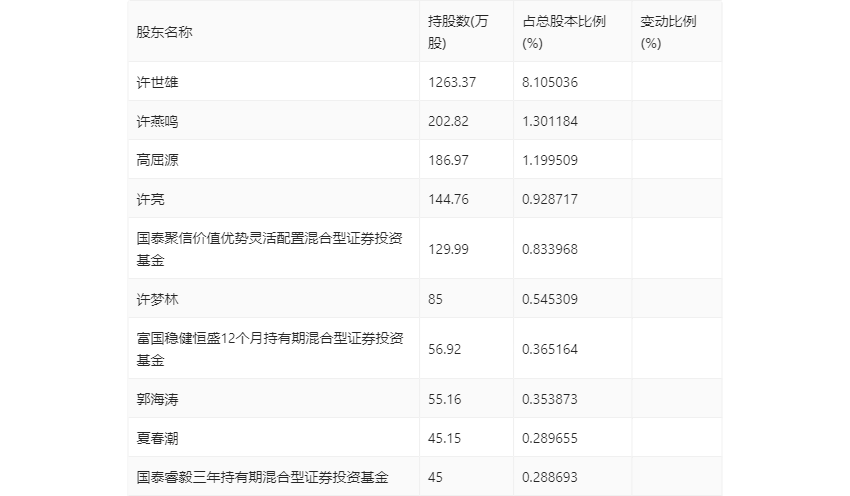Screen dimensions: 850x496
Task: Select the value 45 in 国泰睿毅 row
Action: [435, 478]
